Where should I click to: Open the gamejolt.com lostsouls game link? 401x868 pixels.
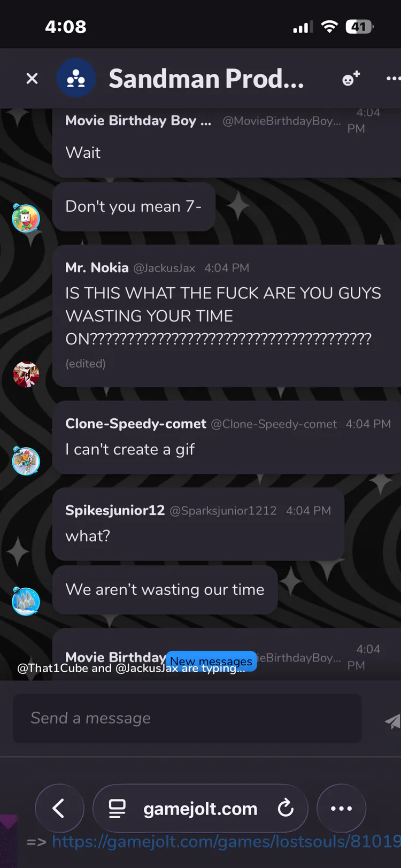click(226, 842)
